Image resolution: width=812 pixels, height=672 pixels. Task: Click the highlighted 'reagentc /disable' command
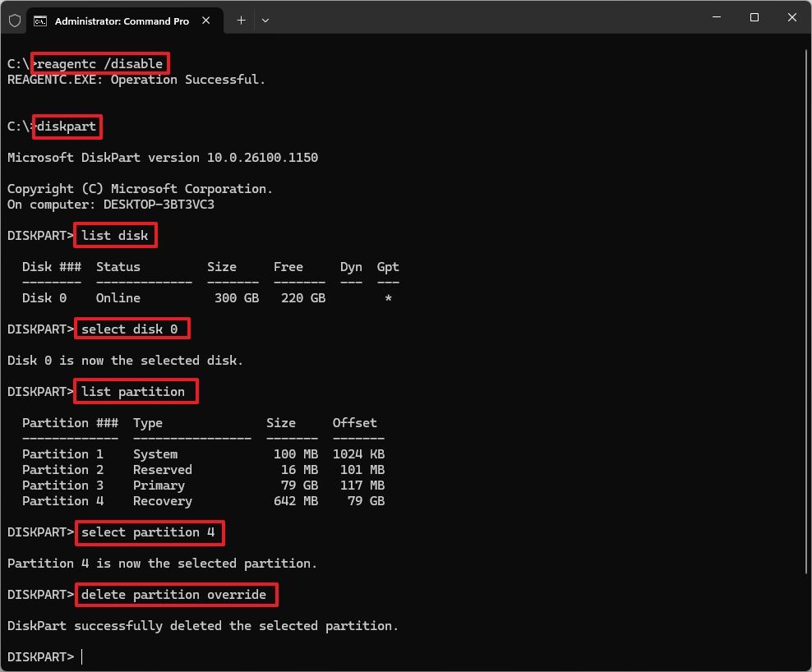coord(100,63)
